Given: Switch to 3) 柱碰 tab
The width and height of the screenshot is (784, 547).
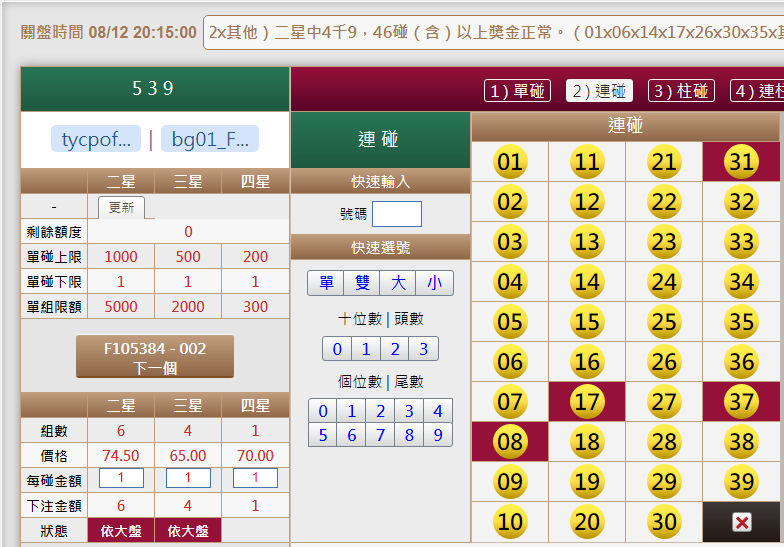Looking at the screenshot, I should tap(682, 91).
